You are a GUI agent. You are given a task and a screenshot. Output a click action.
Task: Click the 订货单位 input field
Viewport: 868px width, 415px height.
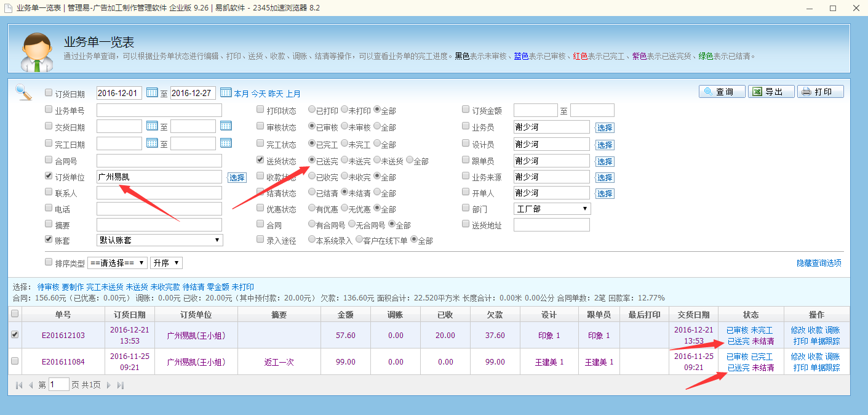click(x=159, y=177)
